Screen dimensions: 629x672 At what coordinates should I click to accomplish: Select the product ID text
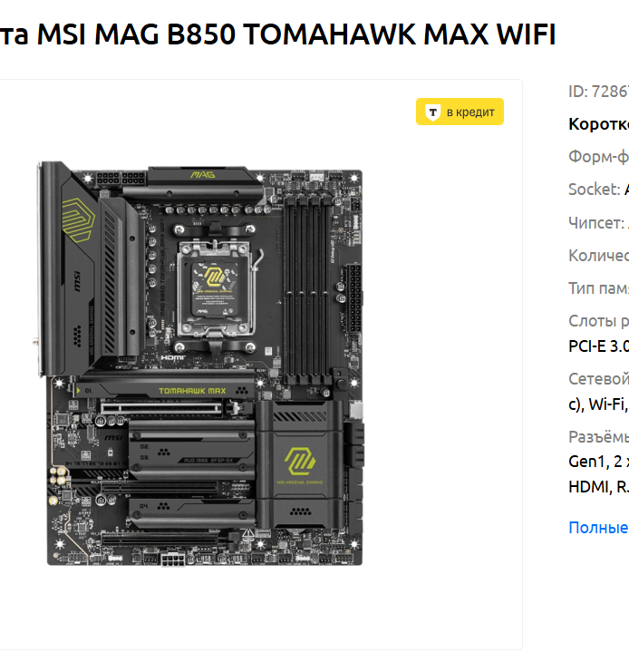598,92
